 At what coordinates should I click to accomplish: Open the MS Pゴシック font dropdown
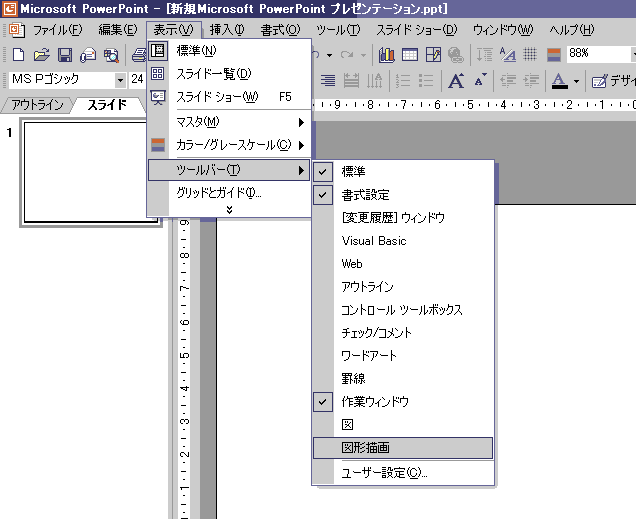point(120,80)
